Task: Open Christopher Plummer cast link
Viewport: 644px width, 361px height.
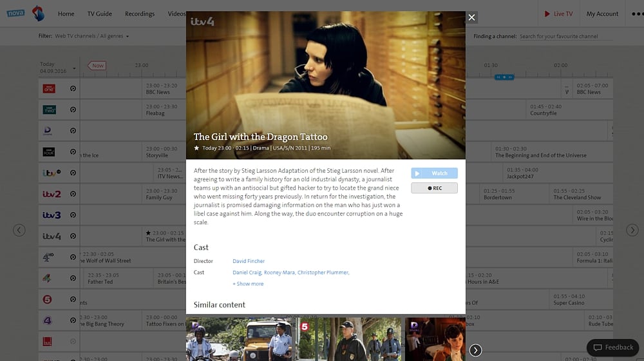Action: tap(323, 272)
